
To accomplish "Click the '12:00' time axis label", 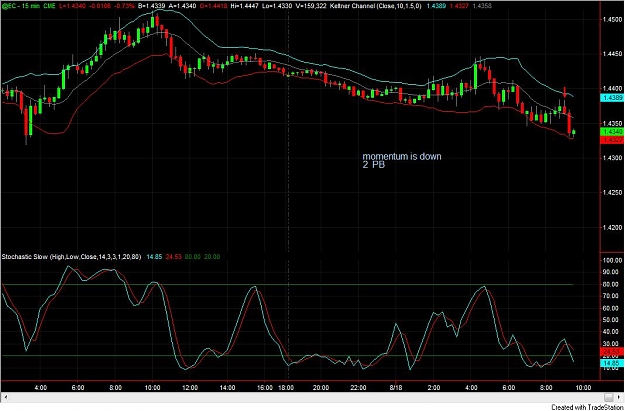I will (189, 387).
